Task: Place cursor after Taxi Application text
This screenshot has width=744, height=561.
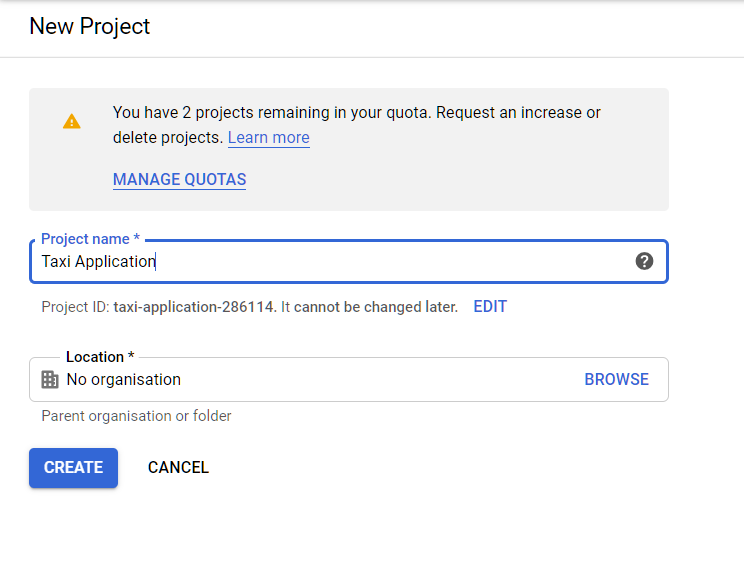Action: point(157,262)
